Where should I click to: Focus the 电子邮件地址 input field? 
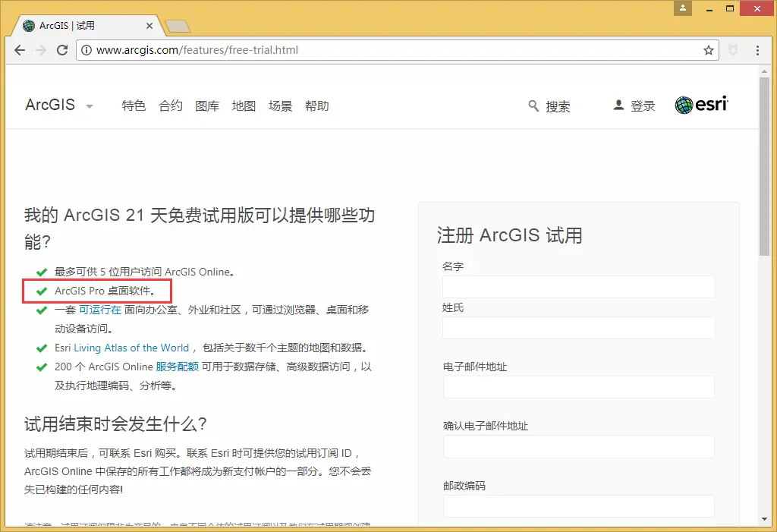tap(579, 387)
